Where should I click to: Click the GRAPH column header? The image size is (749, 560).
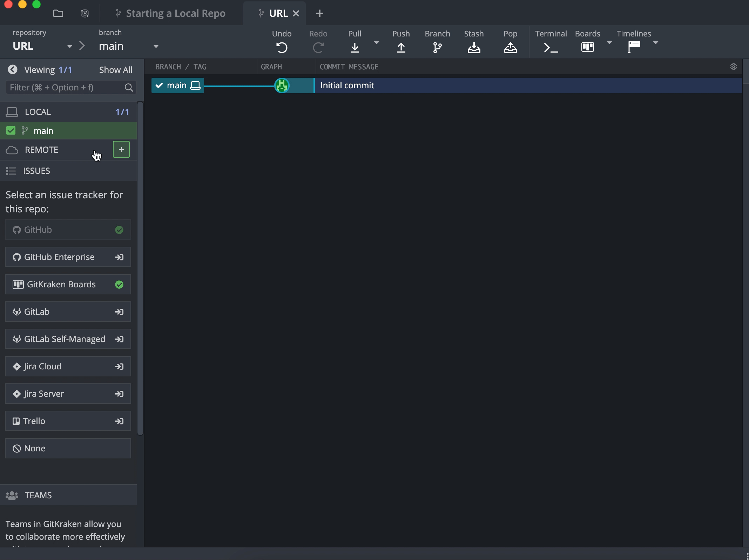tap(271, 67)
